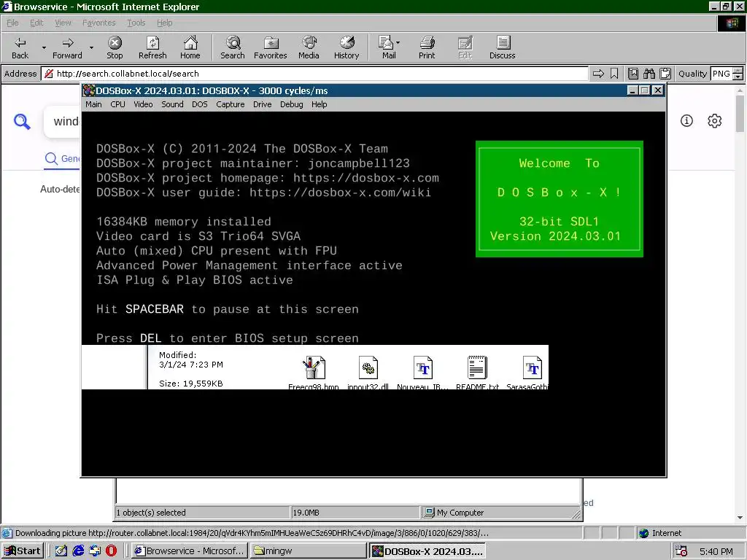Expand the Mail dropdown arrow
The height and width of the screenshot is (560, 747).
398,42
